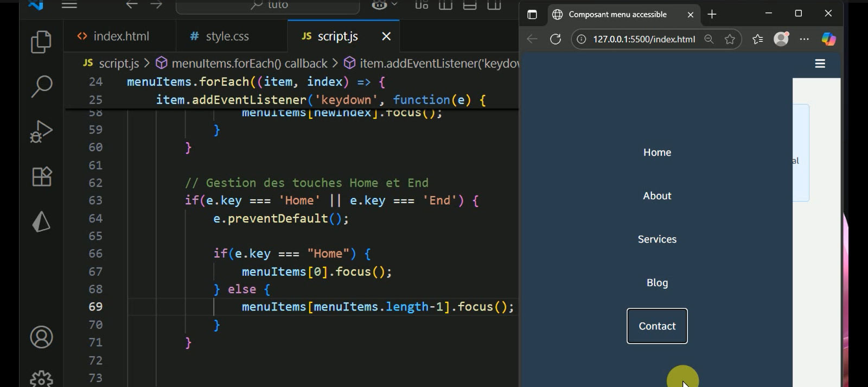Click the browser refresh button
Viewport: 868px width, 387px height.
coord(555,39)
